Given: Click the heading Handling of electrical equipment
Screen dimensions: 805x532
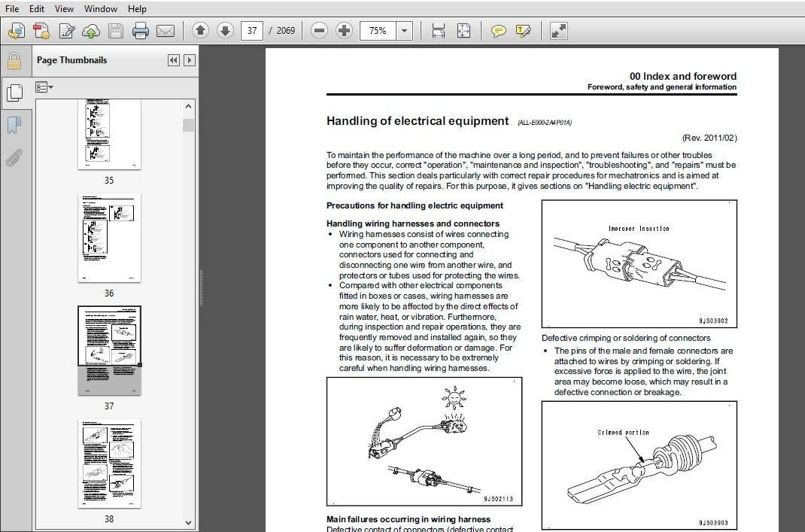Looking at the screenshot, I should tap(418, 121).
